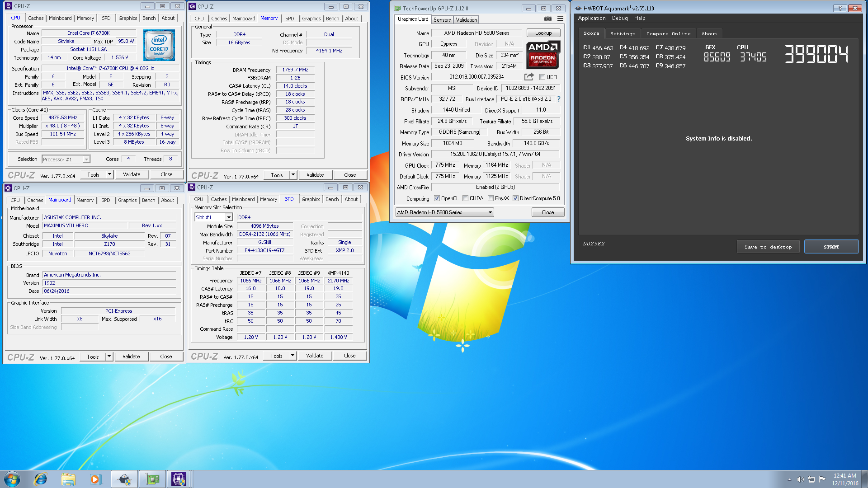The image size is (868, 488).
Task: Click Save to desktop in HWBOT Aquamark
Action: click(x=768, y=247)
